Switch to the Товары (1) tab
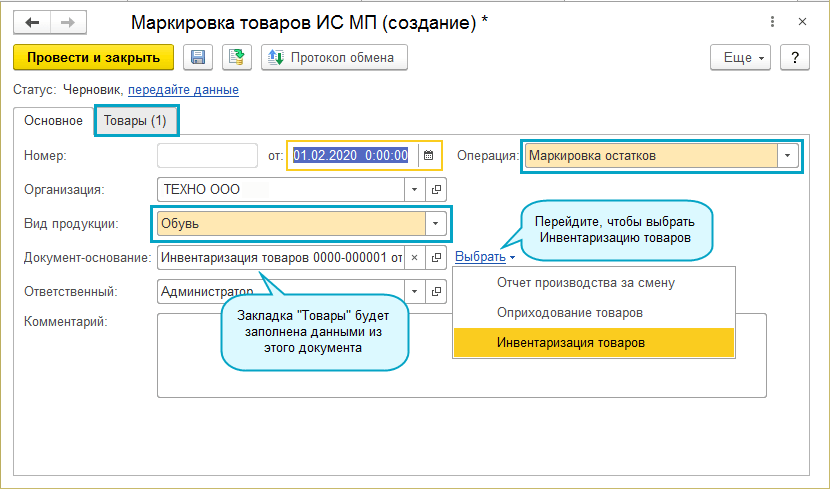The image size is (830, 489). (x=136, y=121)
